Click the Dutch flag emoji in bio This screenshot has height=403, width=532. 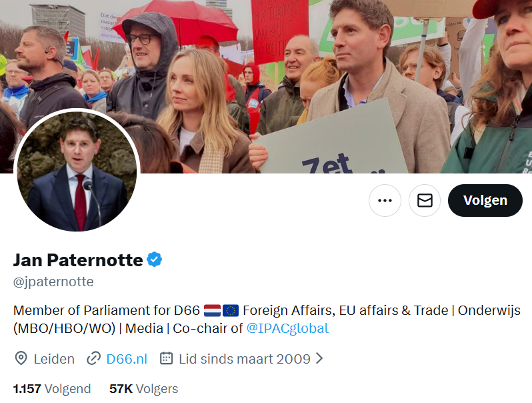coord(213,310)
